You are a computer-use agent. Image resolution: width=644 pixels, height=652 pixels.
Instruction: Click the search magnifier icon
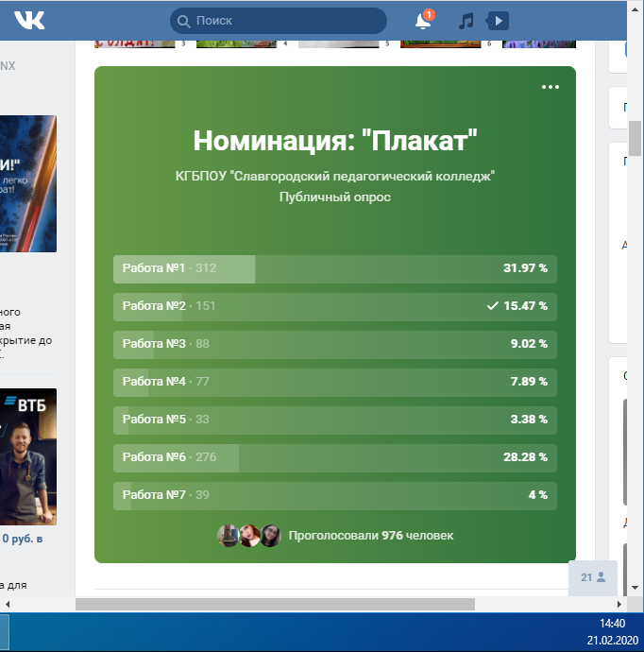[184, 21]
